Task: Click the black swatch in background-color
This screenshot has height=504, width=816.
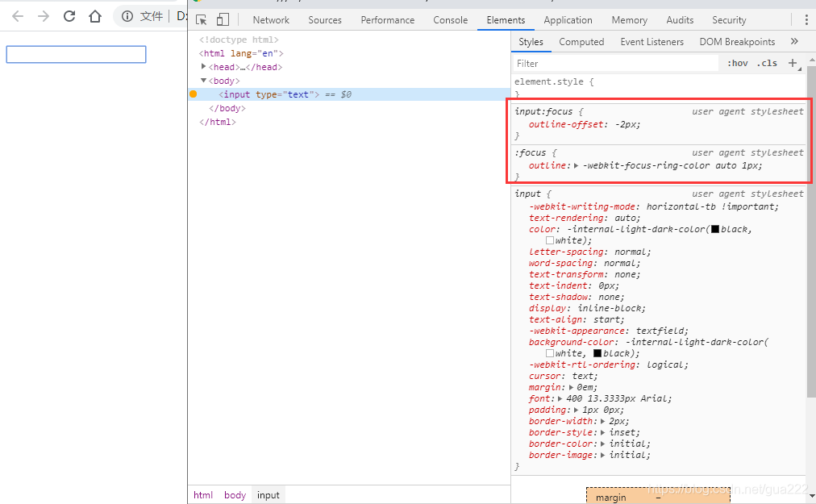Action: [597, 353]
